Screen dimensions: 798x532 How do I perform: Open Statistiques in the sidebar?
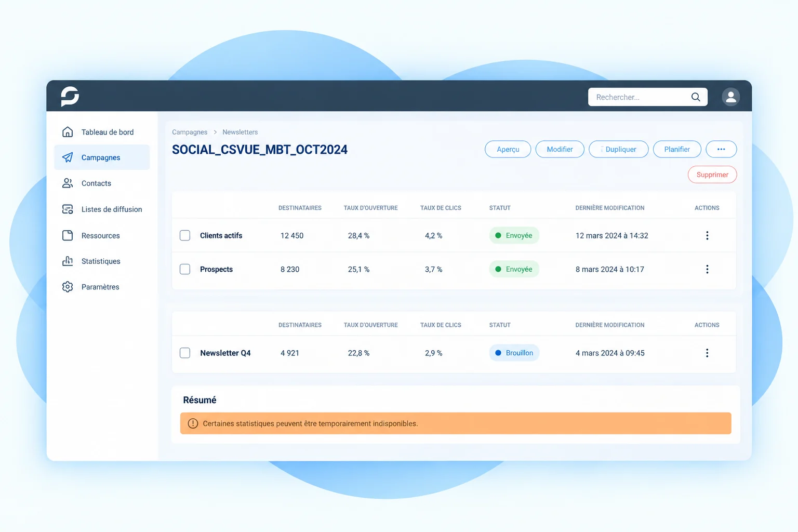coord(102,261)
